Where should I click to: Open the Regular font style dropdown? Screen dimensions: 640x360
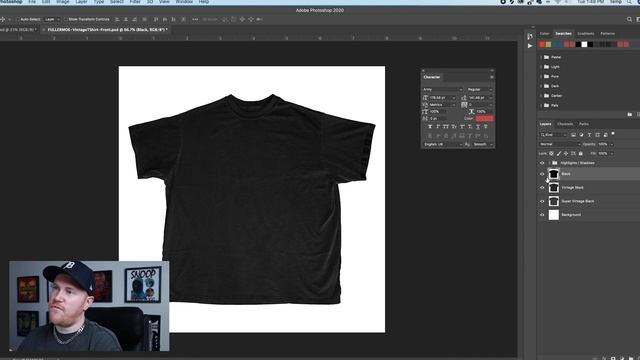tap(480, 89)
